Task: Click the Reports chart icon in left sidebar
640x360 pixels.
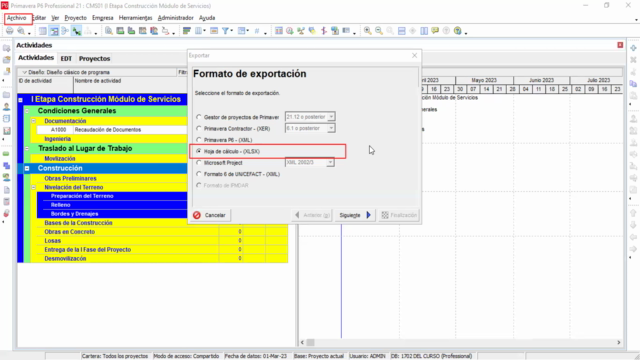Action: [x=6, y=131]
